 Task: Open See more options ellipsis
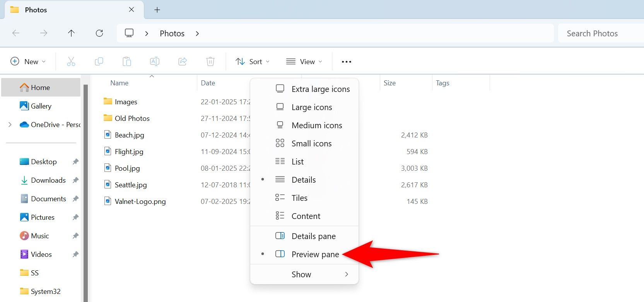[347, 61]
